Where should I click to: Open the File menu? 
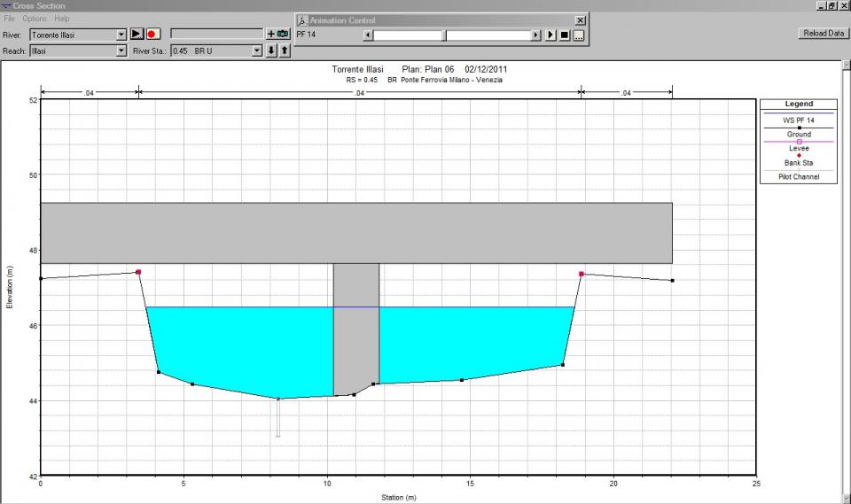pyautogui.click(x=10, y=19)
